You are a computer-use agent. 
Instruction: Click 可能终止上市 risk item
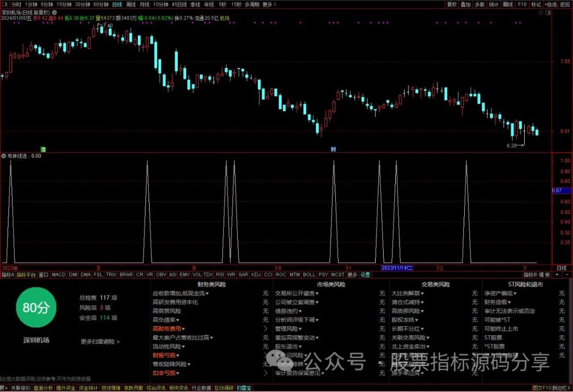[x=501, y=329]
